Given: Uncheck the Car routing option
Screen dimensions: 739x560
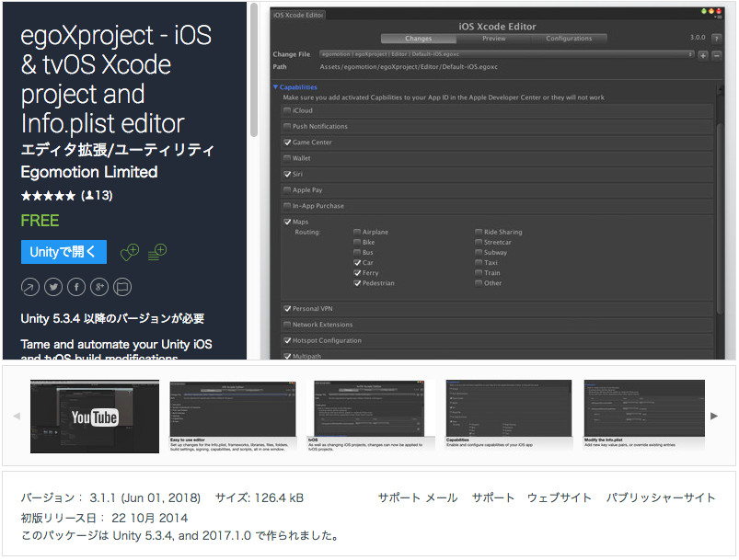Looking at the screenshot, I should click(357, 262).
